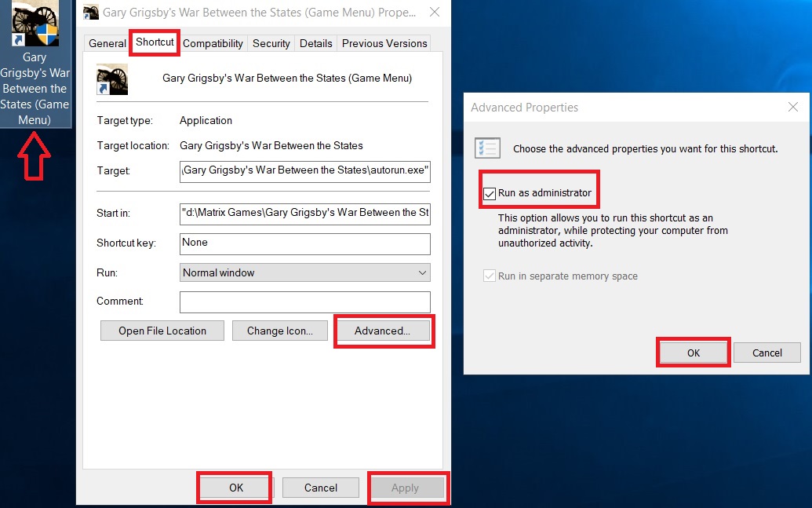
Task: Click the program name text in Shortcut tab
Action: click(287, 79)
